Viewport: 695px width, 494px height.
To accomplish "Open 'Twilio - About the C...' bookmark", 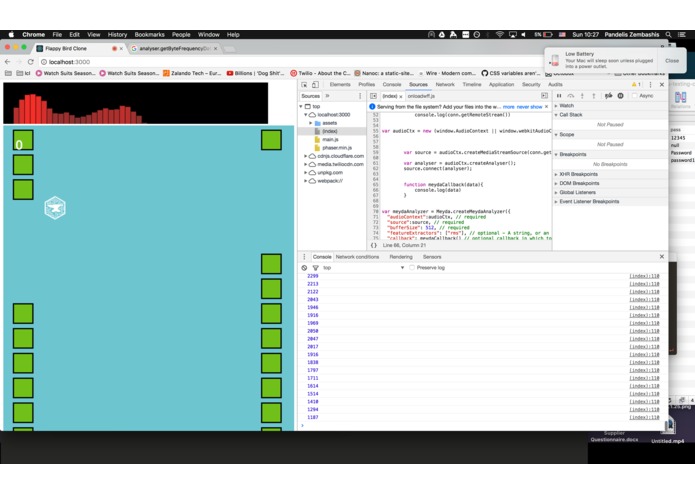I will 320,74.
